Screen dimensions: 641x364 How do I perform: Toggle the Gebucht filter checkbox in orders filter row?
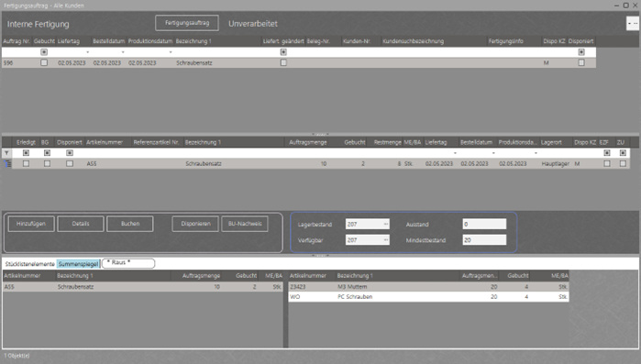(44, 52)
